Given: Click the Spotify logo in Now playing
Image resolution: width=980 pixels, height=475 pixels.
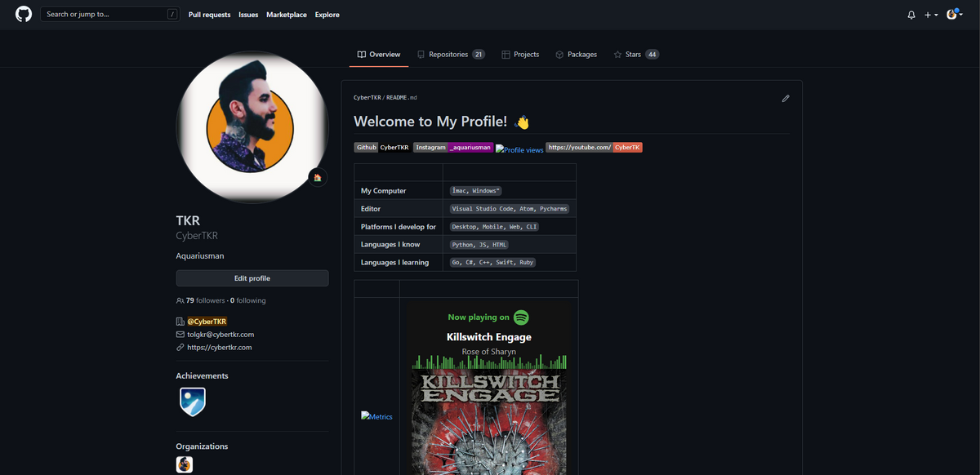Looking at the screenshot, I should tap(521, 317).
